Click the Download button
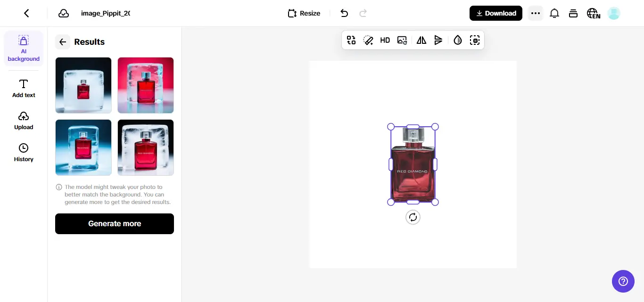The height and width of the screenshot is (302, 644). 495,13
